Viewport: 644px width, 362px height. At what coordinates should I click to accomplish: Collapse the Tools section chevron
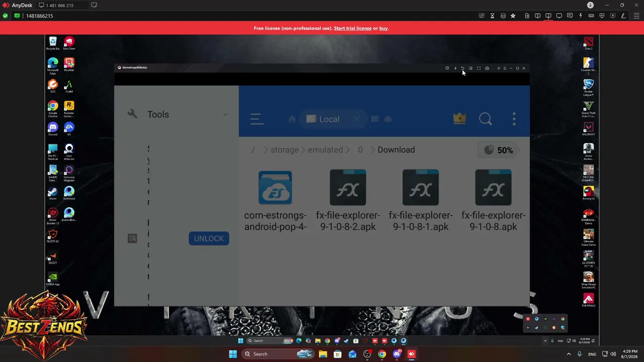coord(225,115)
